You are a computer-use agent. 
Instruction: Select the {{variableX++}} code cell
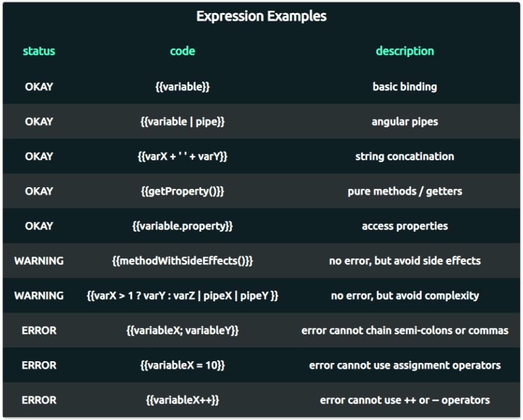tap(182, 400)
